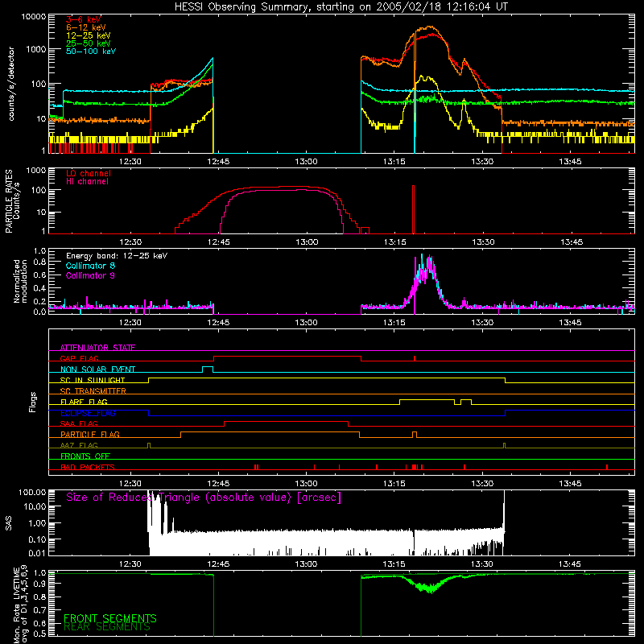Click the BAD PACKETS flag label
The width and height of the screenshot is (644, 644).
(88, 467)
